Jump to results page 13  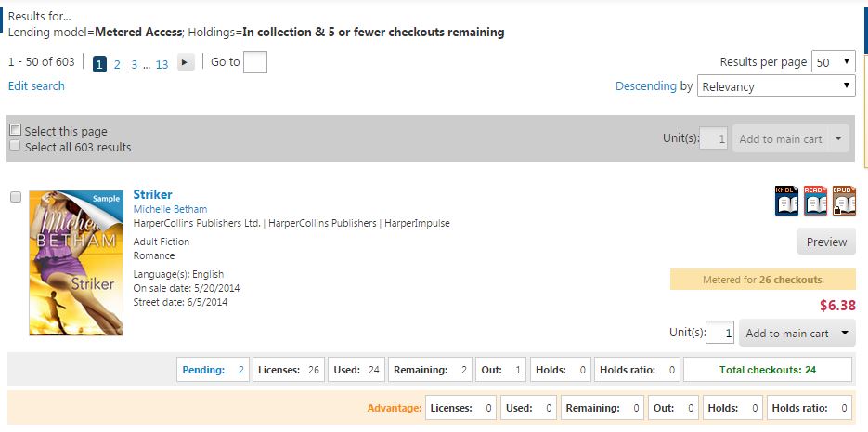(162, 65)
